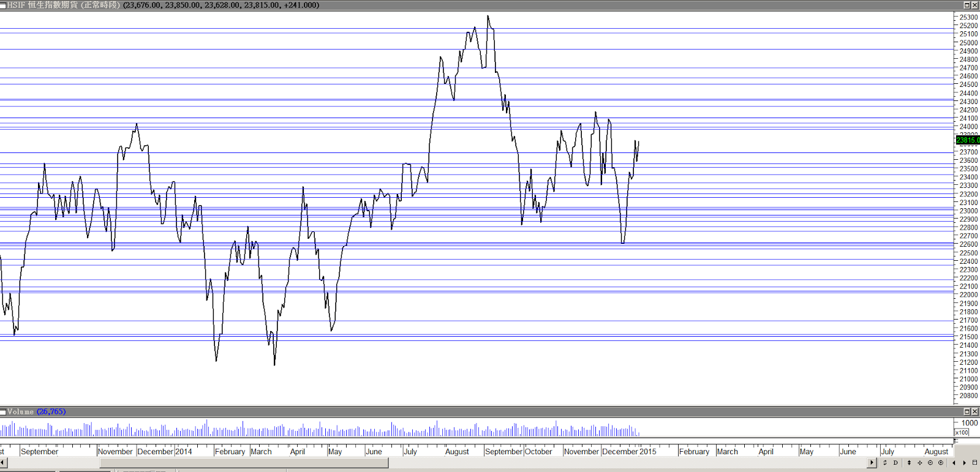Click the 2015 year label on timeline
The image size is (980, 472).
tap(648, 452)
